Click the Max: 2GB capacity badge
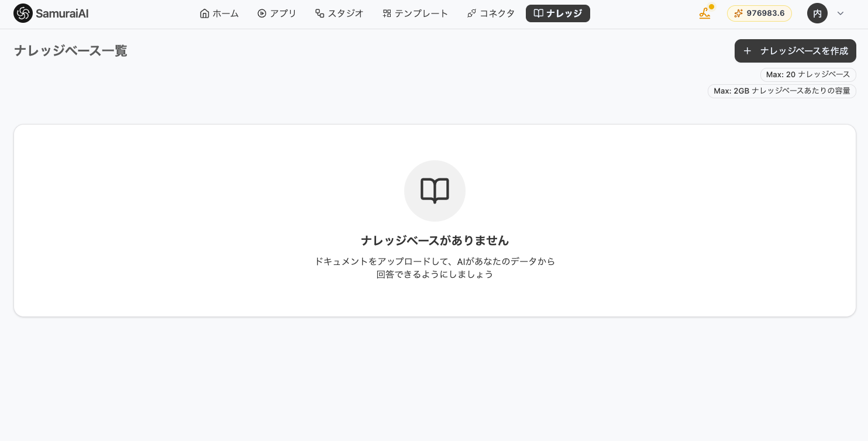868x441 pixels. point(782,91)
